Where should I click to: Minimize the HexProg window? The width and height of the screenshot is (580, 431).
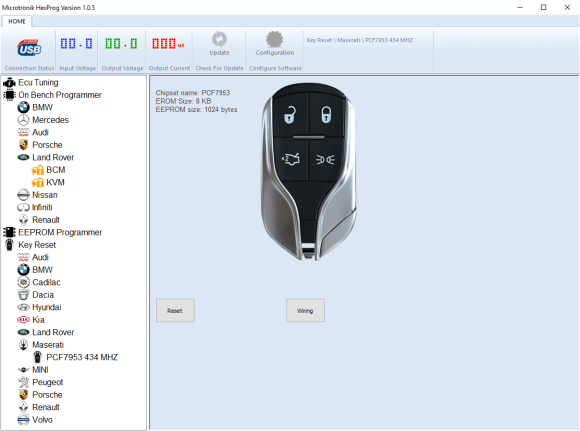pos(520,7)
